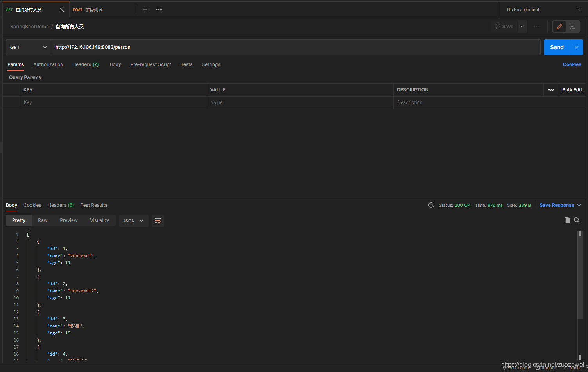Screen dimensions: 588x372
Task: Select response Body tab
Action: coord(11,205)
